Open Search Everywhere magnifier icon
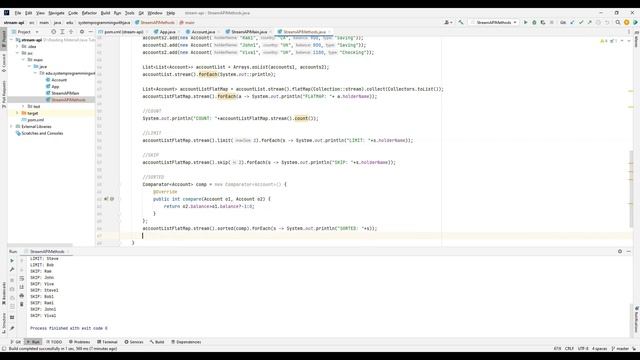 [618, 22]
